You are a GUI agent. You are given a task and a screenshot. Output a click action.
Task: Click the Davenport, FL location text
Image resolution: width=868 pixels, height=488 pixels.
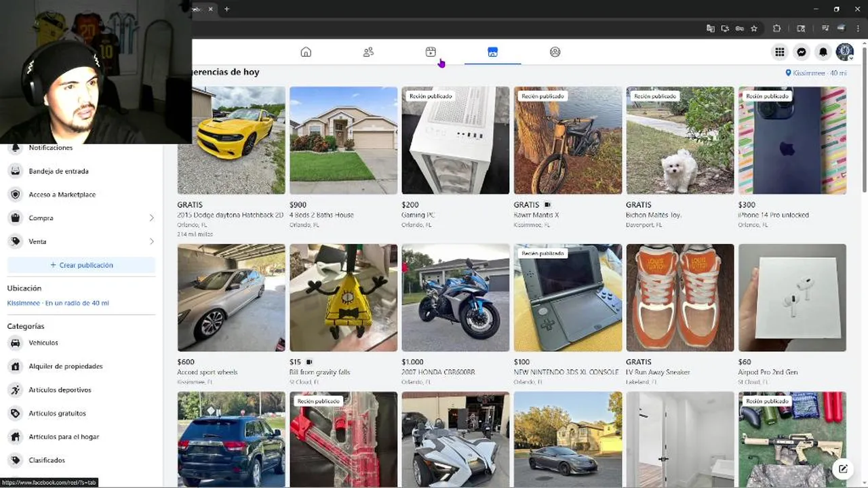[642, 225]
